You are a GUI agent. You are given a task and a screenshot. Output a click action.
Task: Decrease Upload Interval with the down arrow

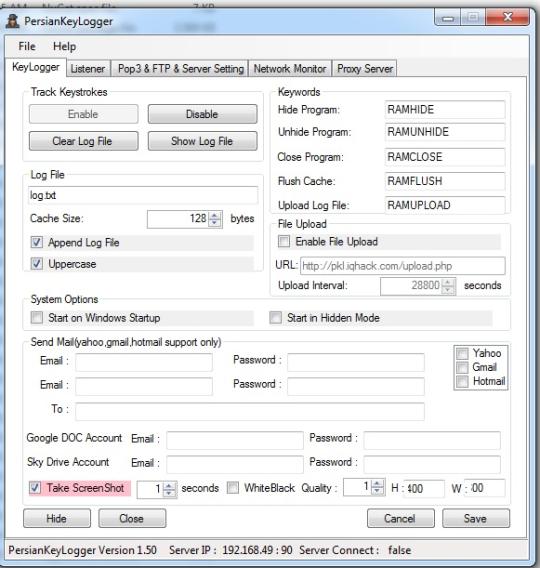coord(448,290)
